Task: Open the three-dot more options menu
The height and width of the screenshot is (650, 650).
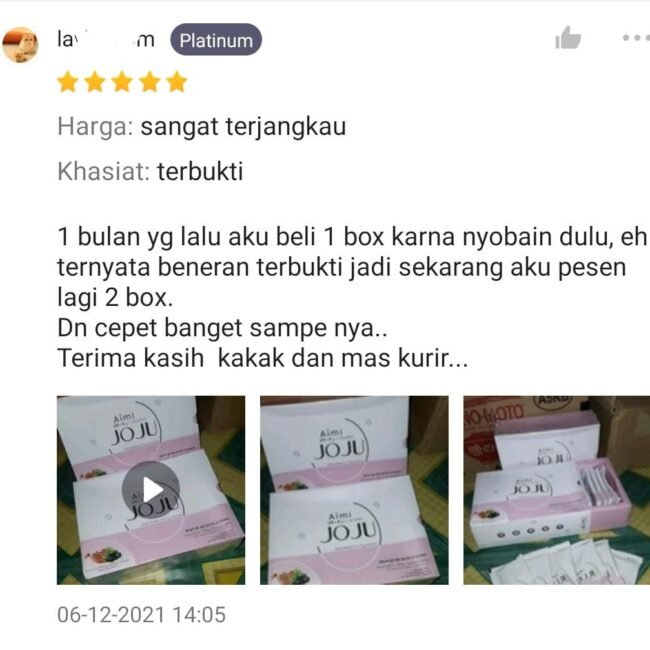Action: pos(636,38)
